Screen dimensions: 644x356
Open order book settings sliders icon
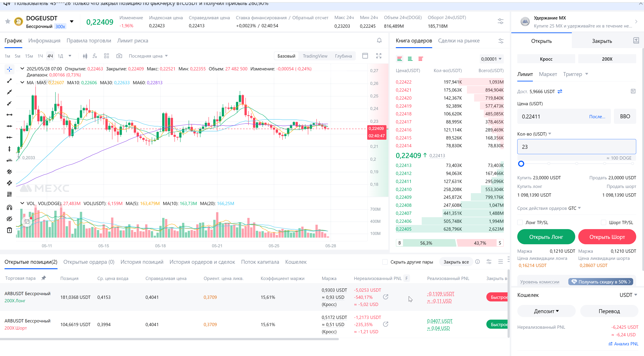[x=501, y=41]
